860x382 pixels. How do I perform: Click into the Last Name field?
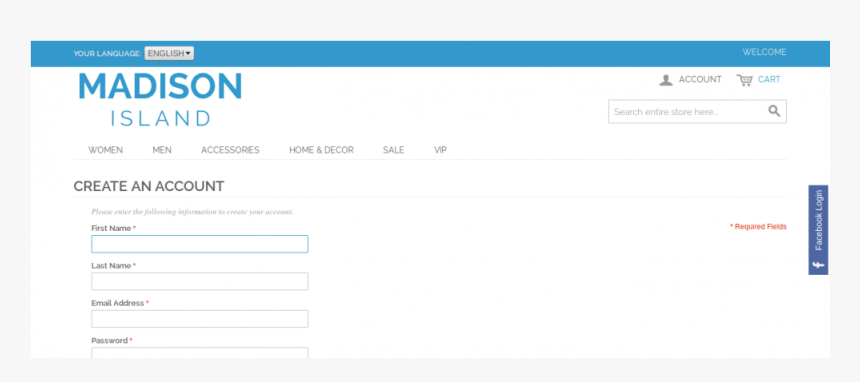200,282
